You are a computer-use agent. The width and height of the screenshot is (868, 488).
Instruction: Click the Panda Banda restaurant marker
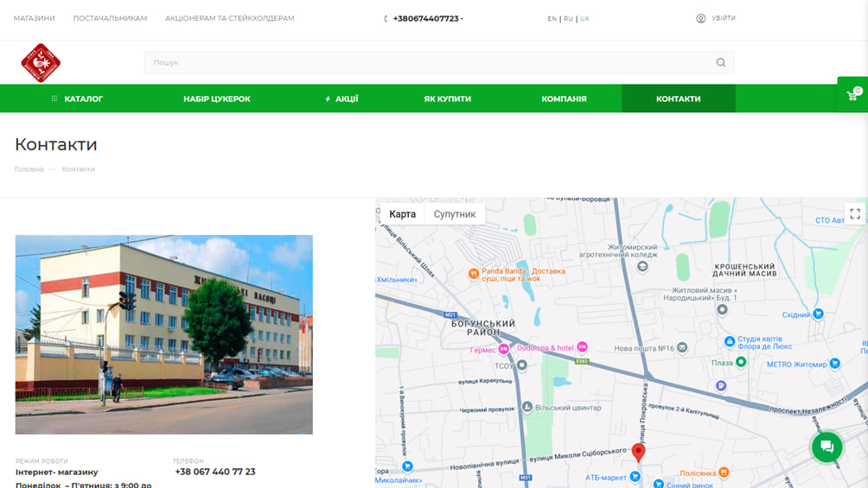tap(474, 274)
